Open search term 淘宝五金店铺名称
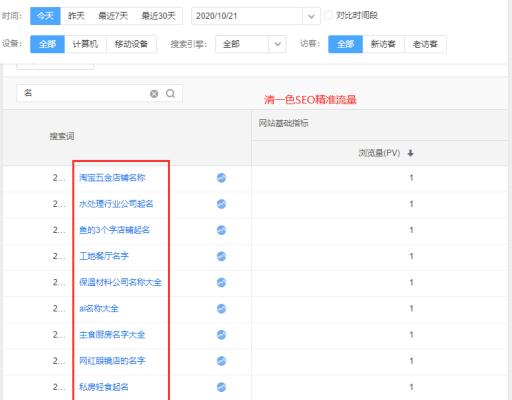 112,178
